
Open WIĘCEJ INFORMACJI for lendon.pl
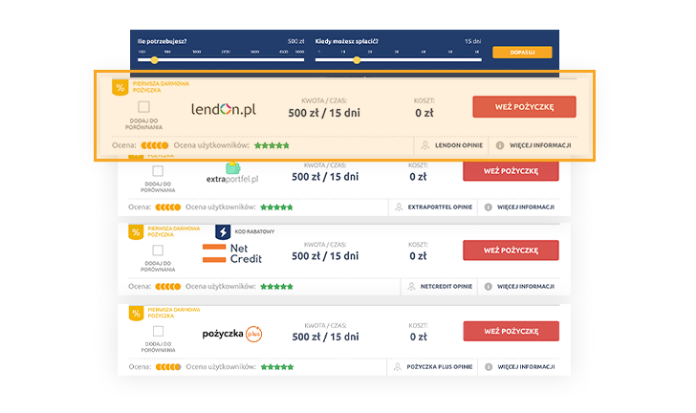click(x=540, y=145)
